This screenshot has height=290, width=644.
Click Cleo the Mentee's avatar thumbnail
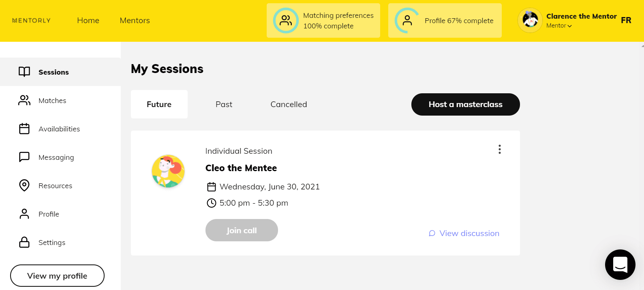coord(168,171)
